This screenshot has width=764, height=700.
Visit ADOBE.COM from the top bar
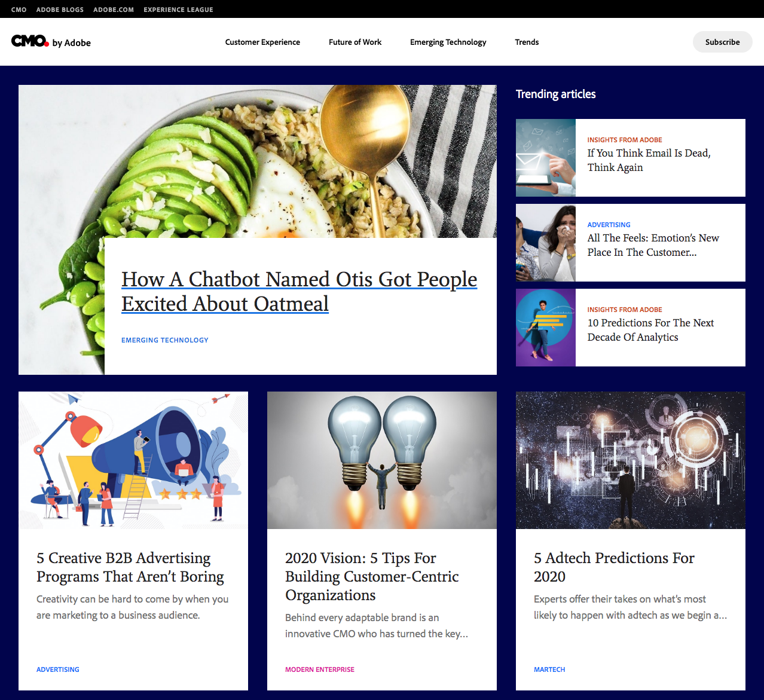tap(114, 9)
